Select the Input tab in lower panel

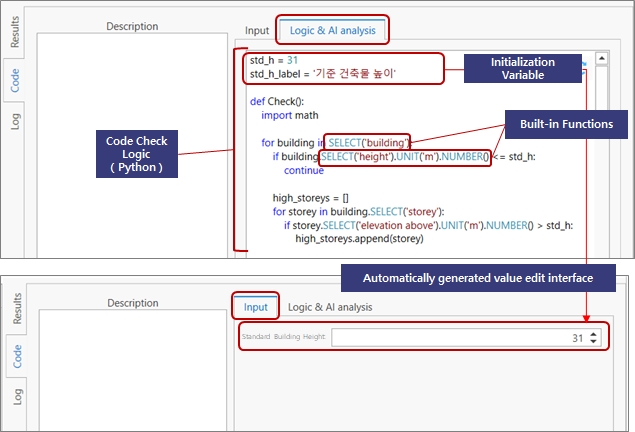pyautogui.click(x=255, y=306)
